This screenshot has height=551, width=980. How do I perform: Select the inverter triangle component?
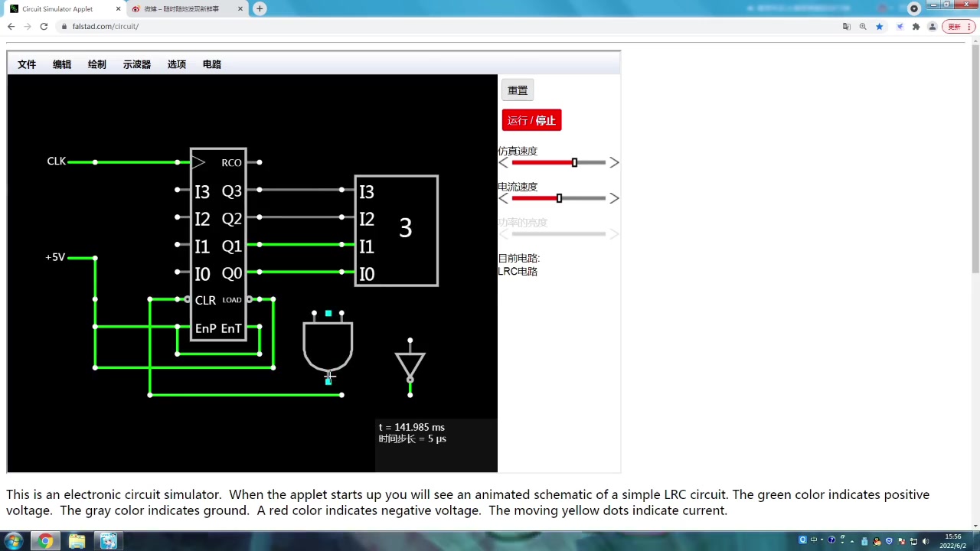point(410,366)
